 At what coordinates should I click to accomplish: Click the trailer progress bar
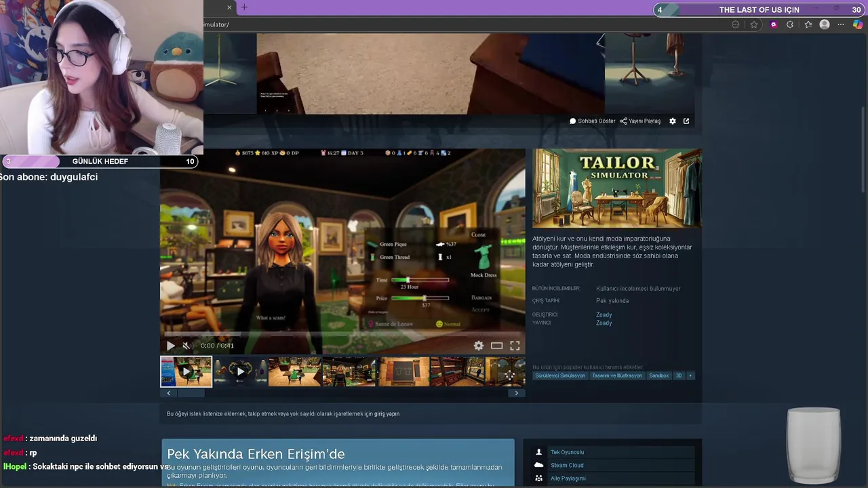(x=342, y=334)
